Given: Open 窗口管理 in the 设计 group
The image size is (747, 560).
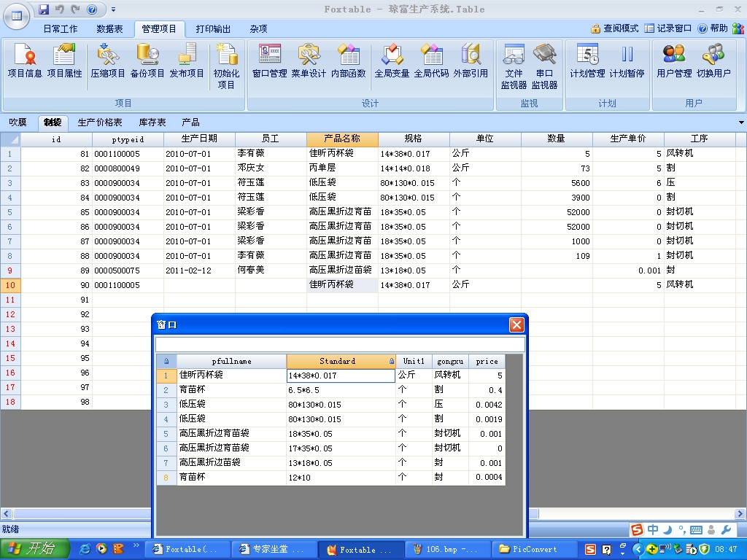Looking at the screenshot, I should tap(270, 61).
